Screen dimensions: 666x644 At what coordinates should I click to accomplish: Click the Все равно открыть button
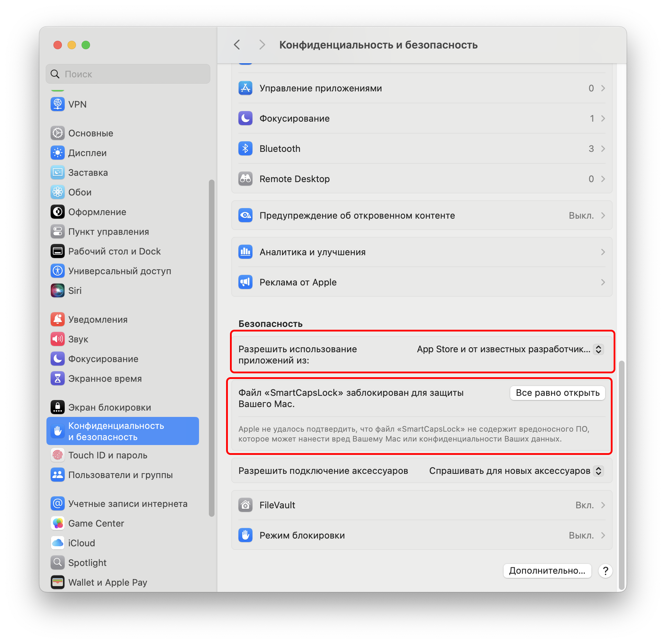(557, 393)
